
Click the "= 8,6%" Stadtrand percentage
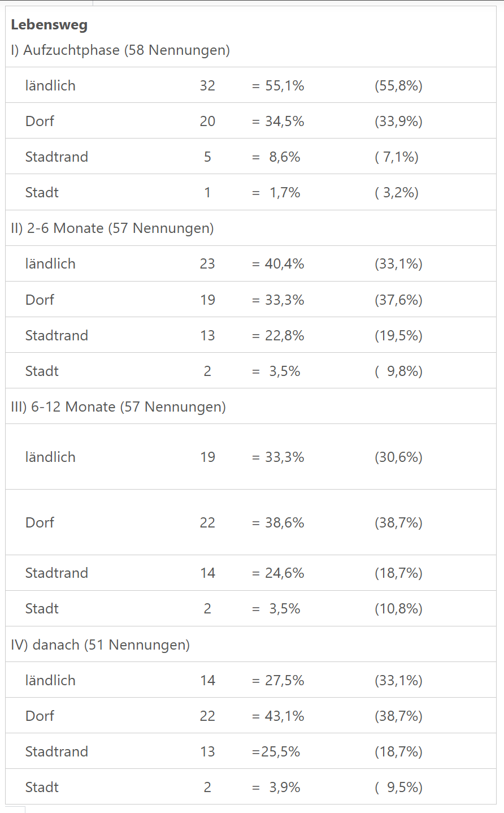pos(276,157)
